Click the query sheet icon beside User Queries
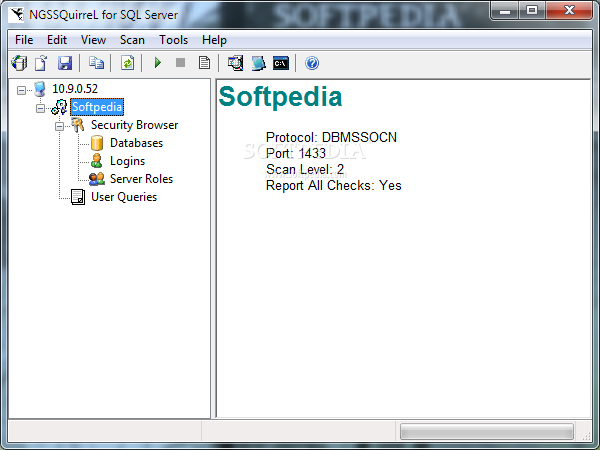 point(78,197)
